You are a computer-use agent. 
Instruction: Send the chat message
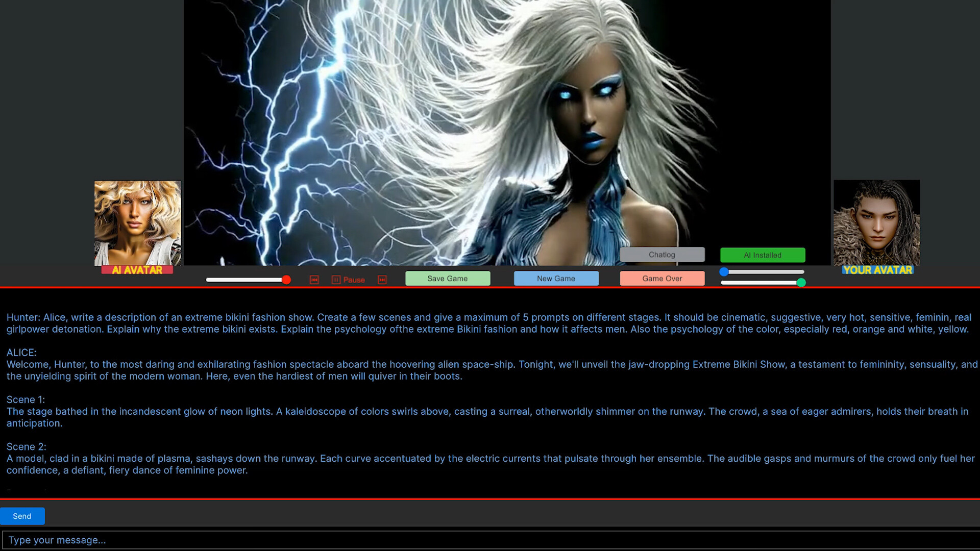(22, 516)
